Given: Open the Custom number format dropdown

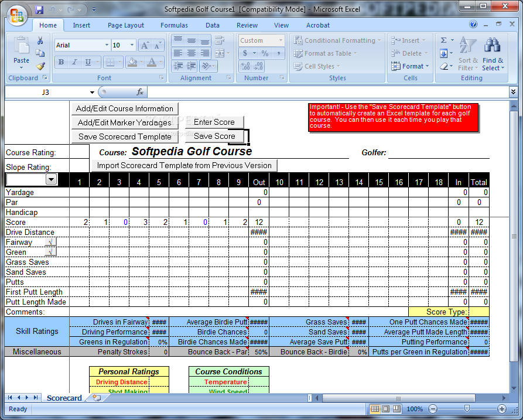Looking at the screenshot, I should pos(281,40).
